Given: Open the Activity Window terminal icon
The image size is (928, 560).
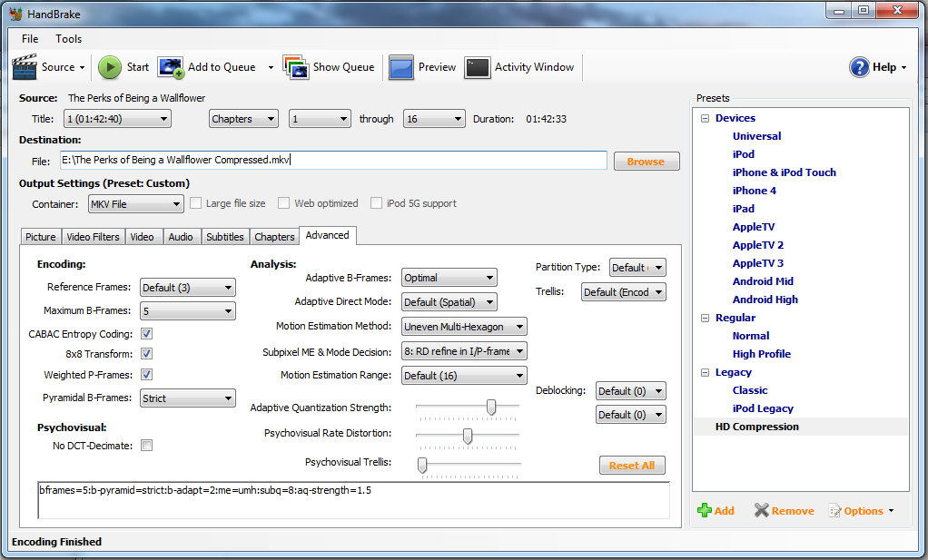Looking at the screenshot, I should 477,67.
